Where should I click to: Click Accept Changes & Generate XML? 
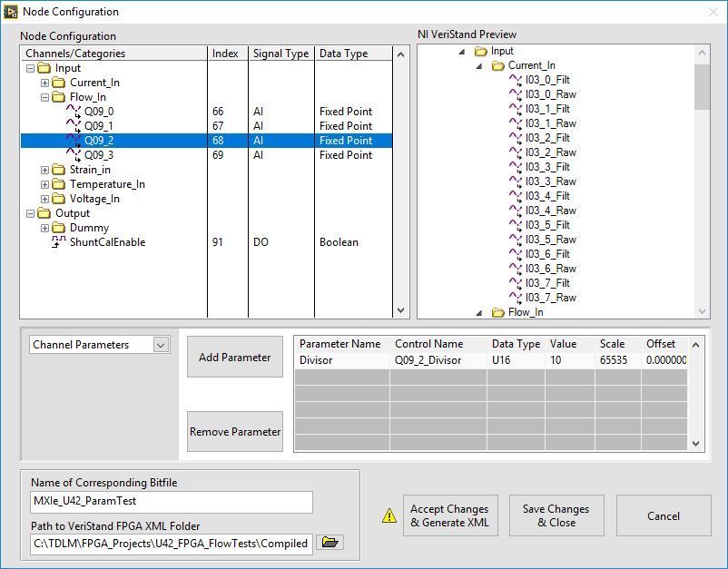(x=450, y=515)
